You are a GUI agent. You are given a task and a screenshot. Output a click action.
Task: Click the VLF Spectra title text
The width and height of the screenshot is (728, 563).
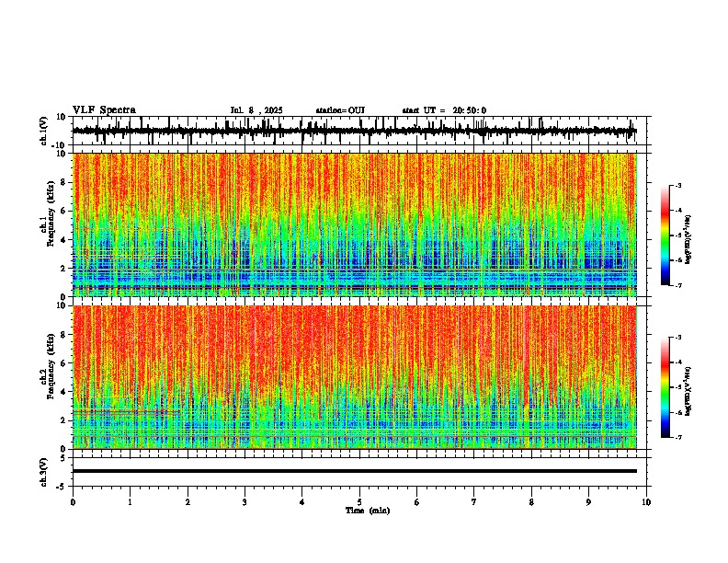pos(104,110)
